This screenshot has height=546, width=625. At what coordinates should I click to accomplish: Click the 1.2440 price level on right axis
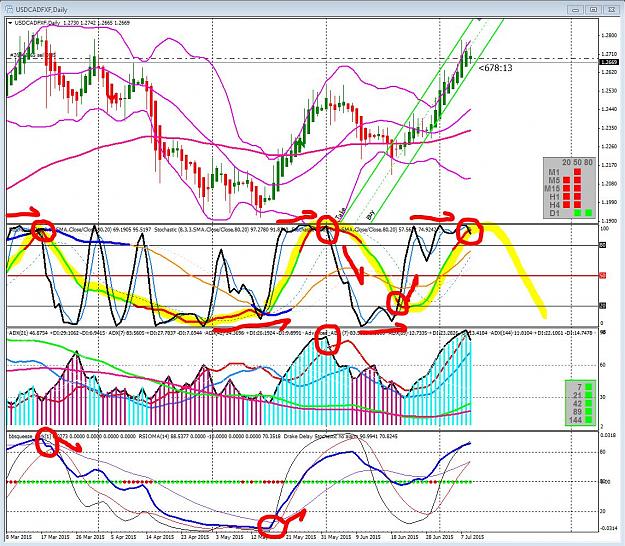coord(609,109)
